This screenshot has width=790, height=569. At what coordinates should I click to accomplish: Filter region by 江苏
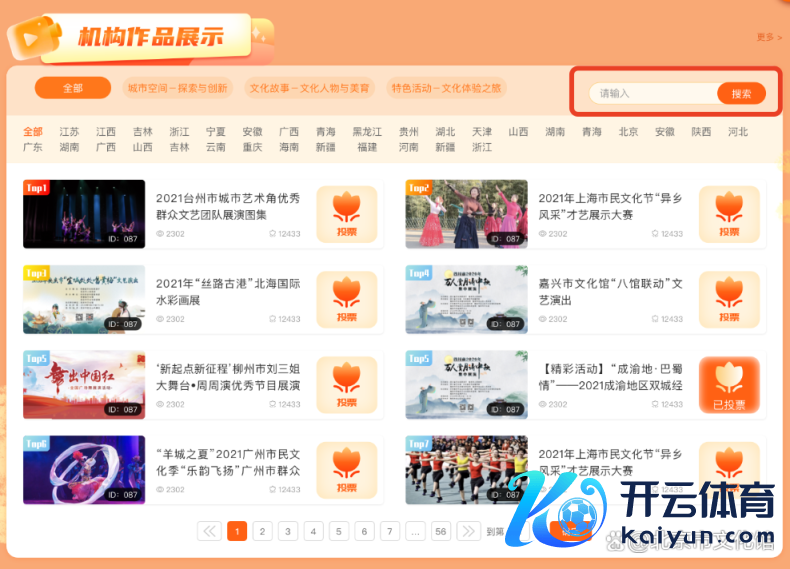coord(69,132)
